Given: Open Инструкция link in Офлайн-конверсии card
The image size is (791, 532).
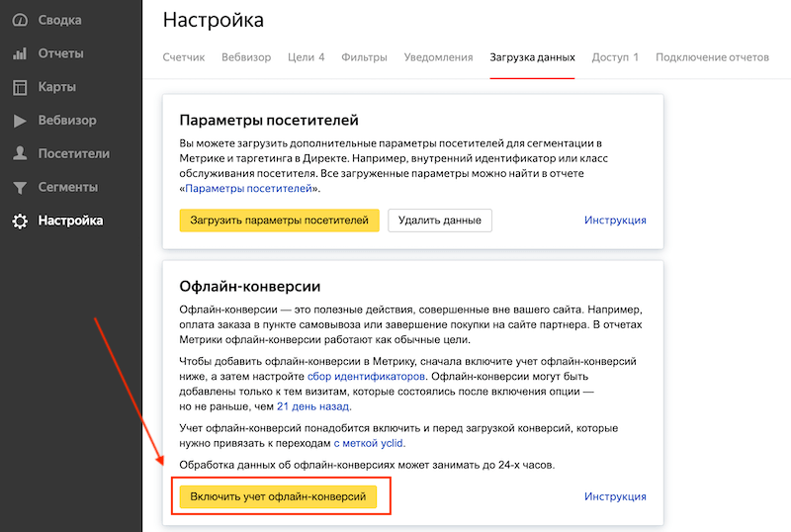Looking at the screenshot, I should coord(615,496).
